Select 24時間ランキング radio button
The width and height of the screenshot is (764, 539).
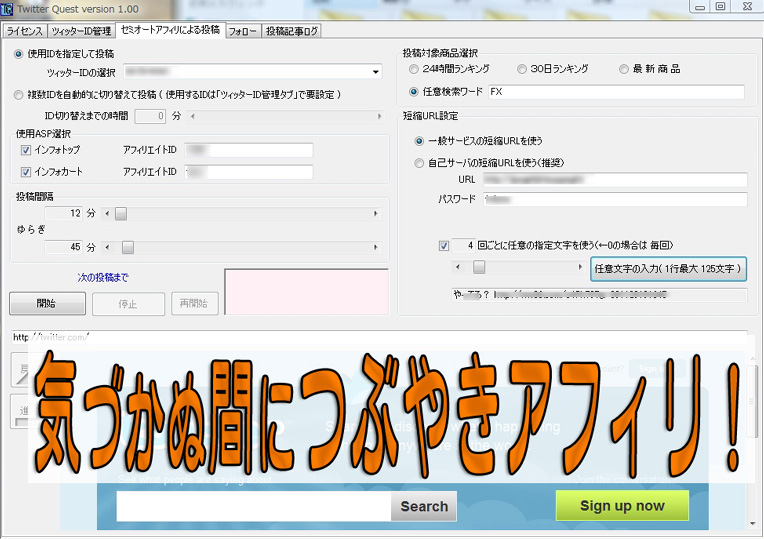414,69
